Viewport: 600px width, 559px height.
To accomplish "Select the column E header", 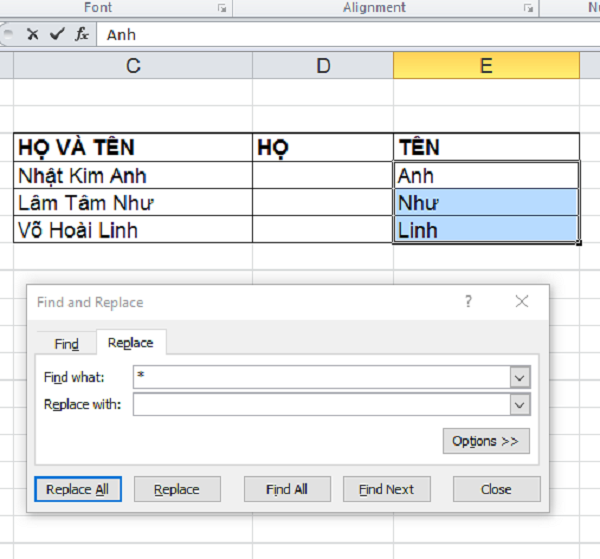I will point(486,66).
